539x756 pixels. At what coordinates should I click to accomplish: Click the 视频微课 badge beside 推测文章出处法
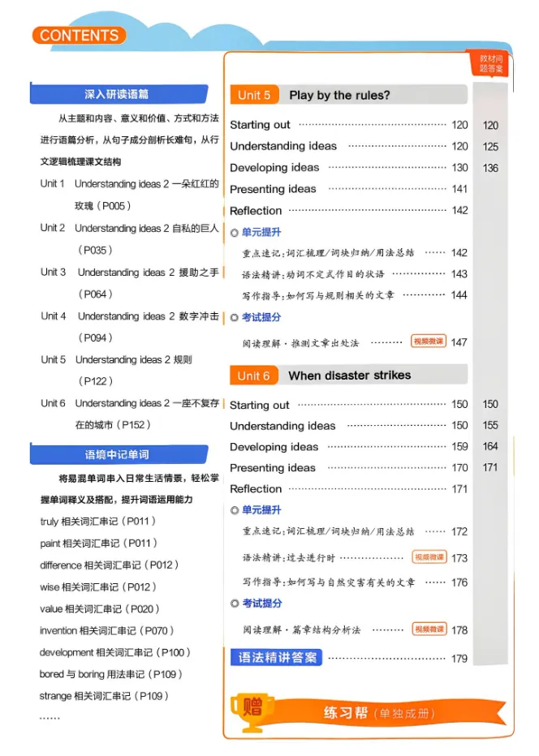(428, 341)
